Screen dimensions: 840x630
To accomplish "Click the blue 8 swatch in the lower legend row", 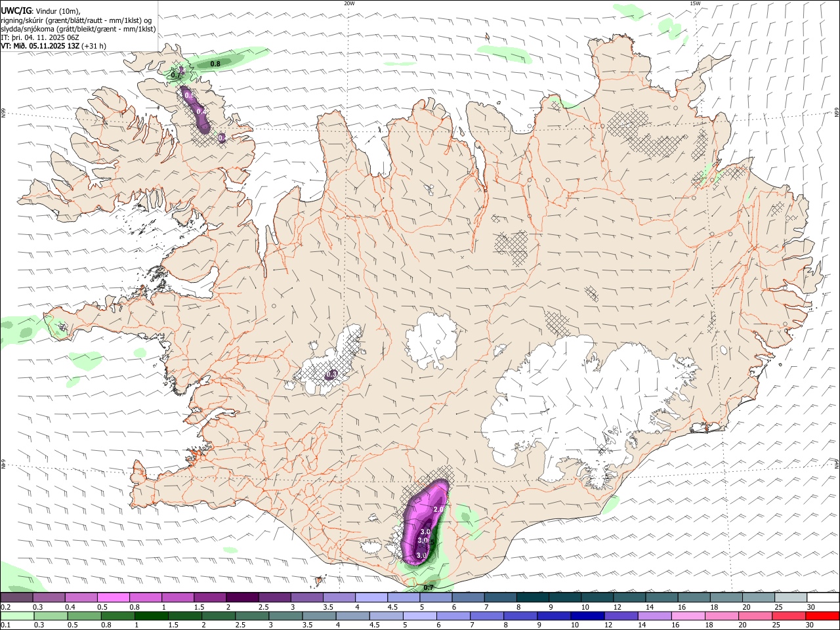I will point(519,616).
